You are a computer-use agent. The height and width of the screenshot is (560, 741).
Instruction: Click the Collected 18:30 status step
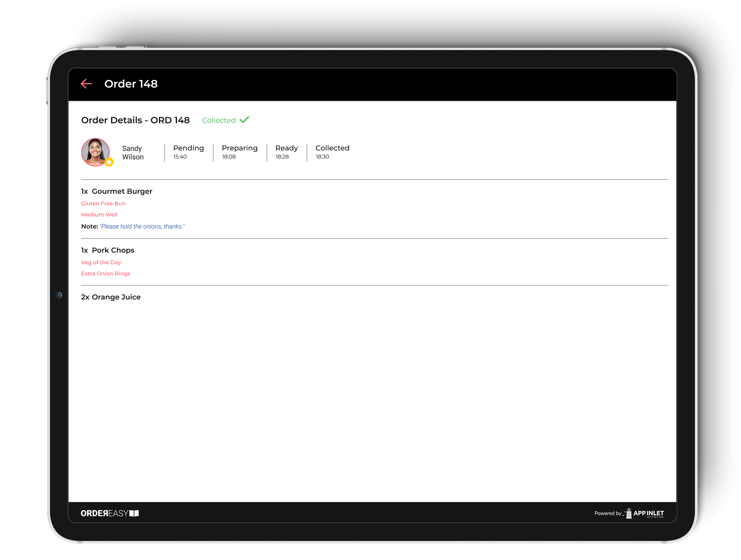coord(332,152)
